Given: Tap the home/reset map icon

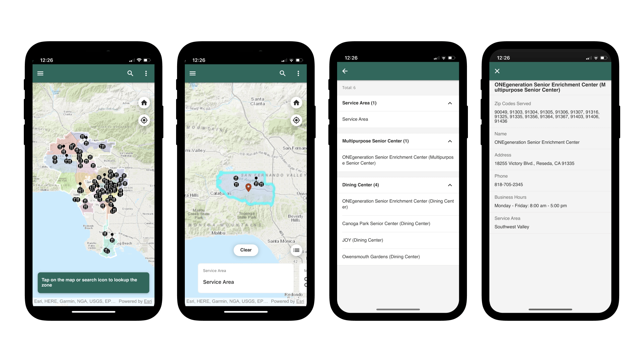Looking at the screenshot, I should [x=144, y=103].
